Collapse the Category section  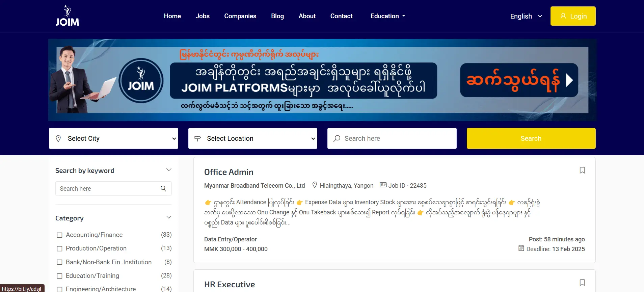[x=169, y=217]
